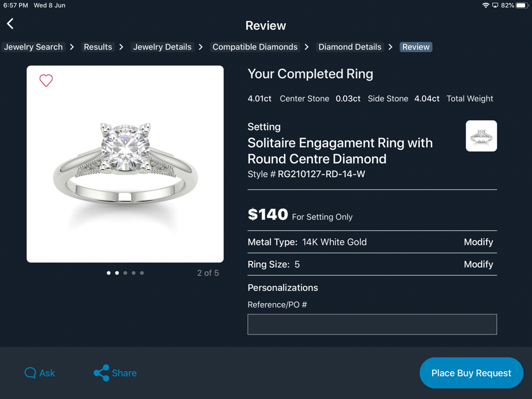Tap the back arrow icon
Viewport: 532px width, 399px height.
click(x=10, y=23)
